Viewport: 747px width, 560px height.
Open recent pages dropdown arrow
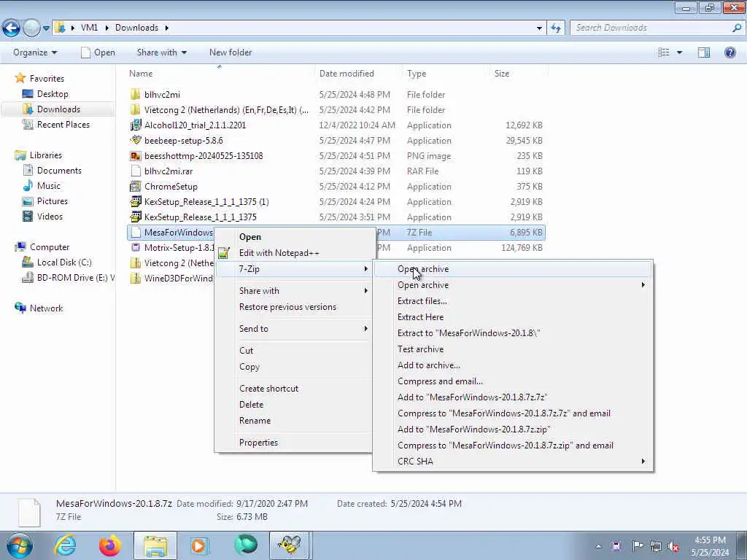(x=46, y=28)
